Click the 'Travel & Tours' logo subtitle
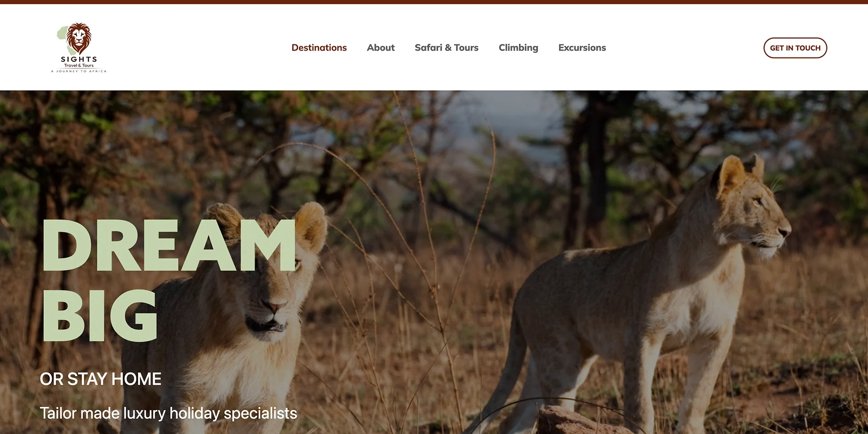868x434 pixels. (79, 66)
